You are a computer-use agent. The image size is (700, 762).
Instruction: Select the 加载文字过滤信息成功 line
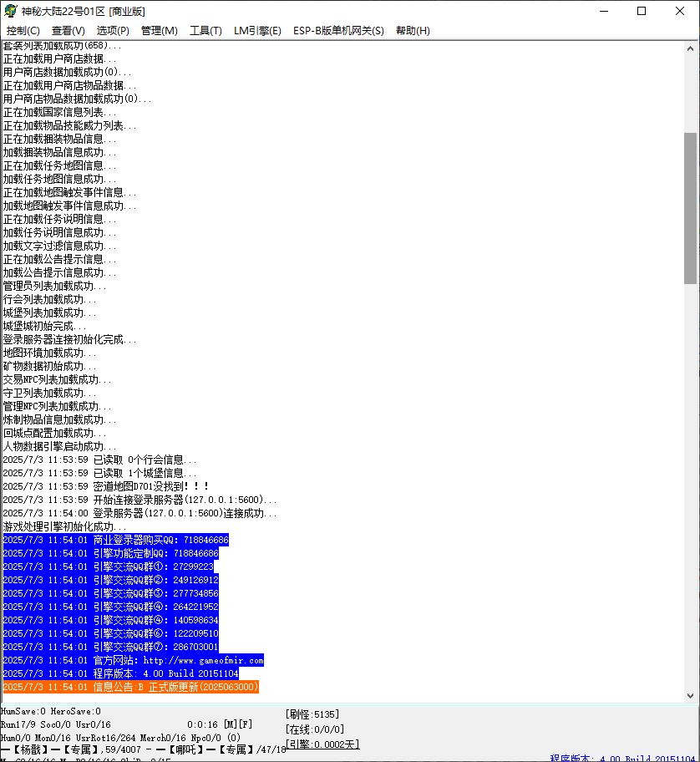[59, 246]
